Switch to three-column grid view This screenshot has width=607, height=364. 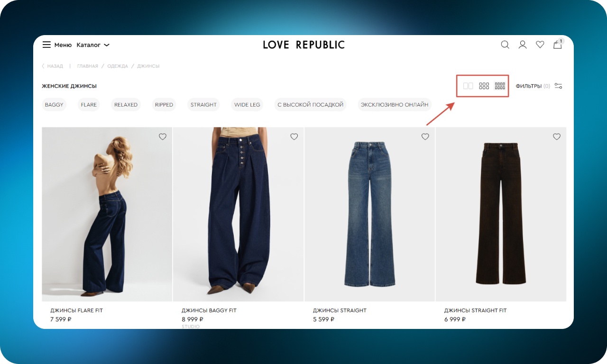tap(484, 86)
